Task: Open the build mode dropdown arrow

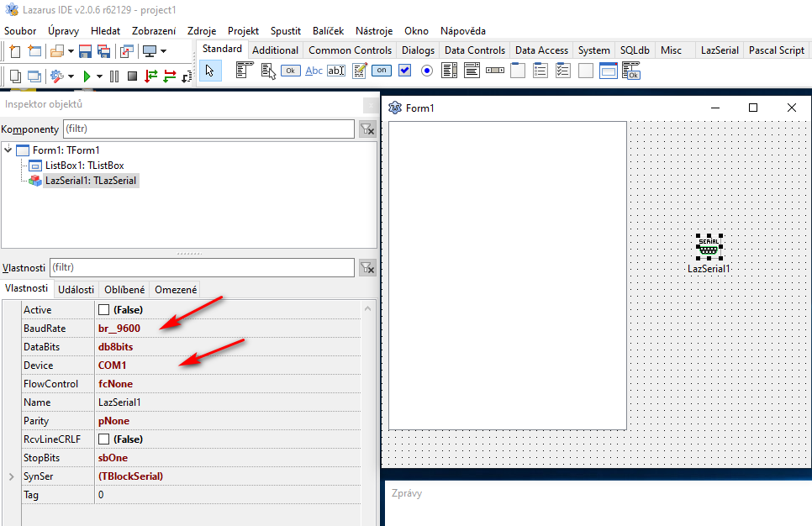Action: [71, 76]
